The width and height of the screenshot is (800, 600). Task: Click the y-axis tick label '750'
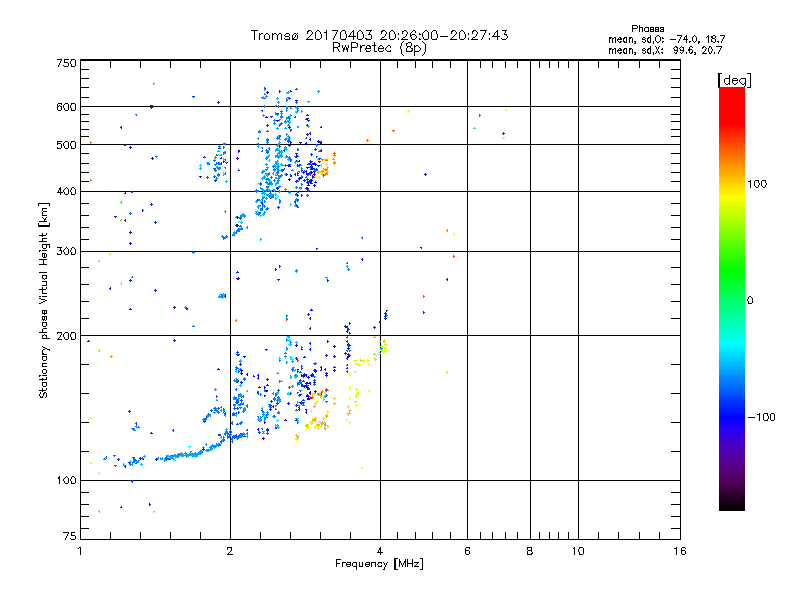[67, 63]
